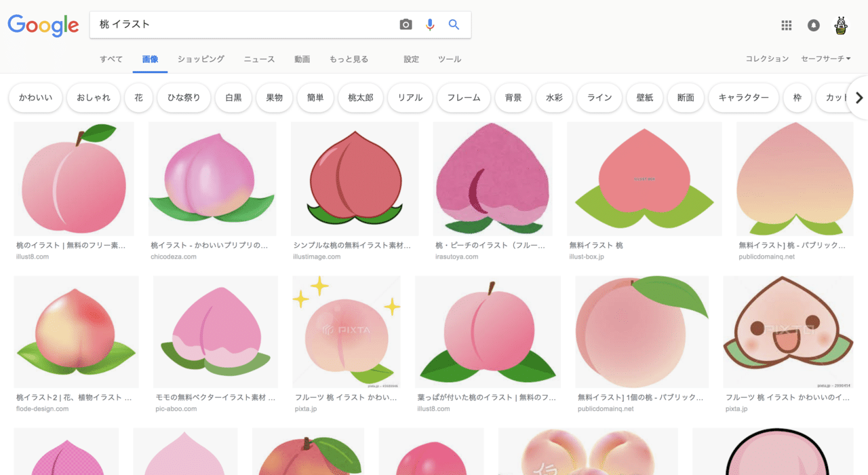Click the magnifying glass to search
The image size is (868, 475).
tap(454, 24)
